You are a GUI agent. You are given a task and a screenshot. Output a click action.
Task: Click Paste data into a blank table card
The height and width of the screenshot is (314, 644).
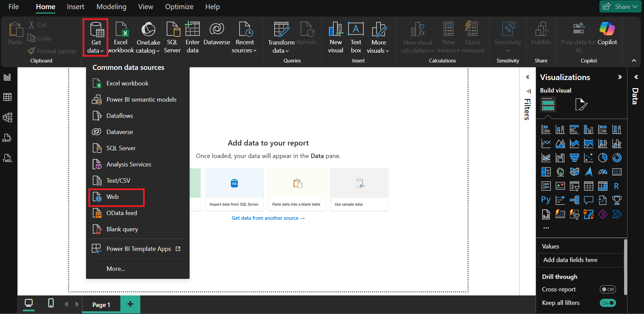click(297, 189)
